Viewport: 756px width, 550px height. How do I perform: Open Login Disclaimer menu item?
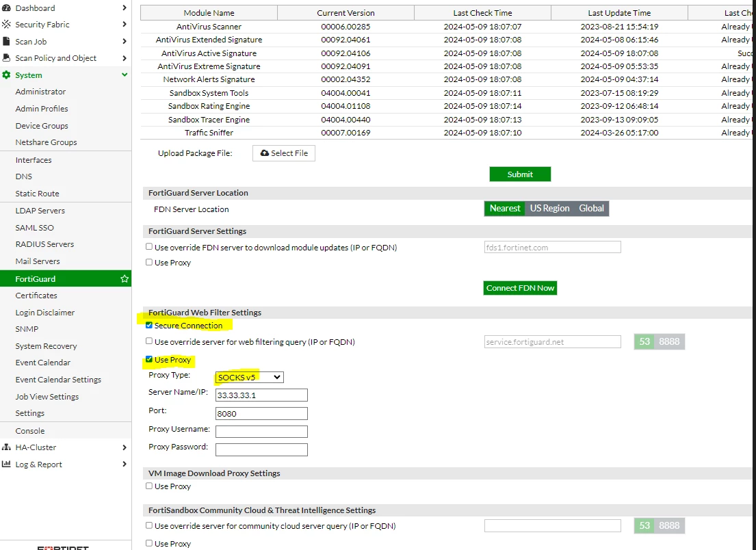pos(45,313)
